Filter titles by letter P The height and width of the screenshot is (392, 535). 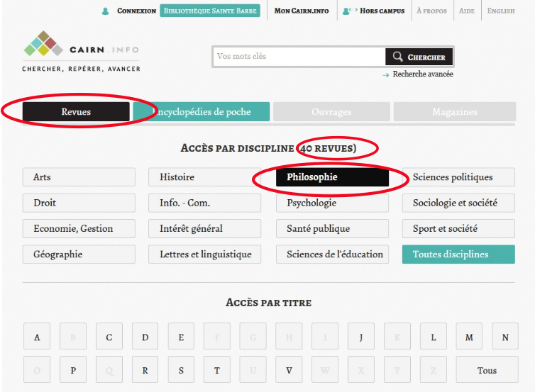73,369
